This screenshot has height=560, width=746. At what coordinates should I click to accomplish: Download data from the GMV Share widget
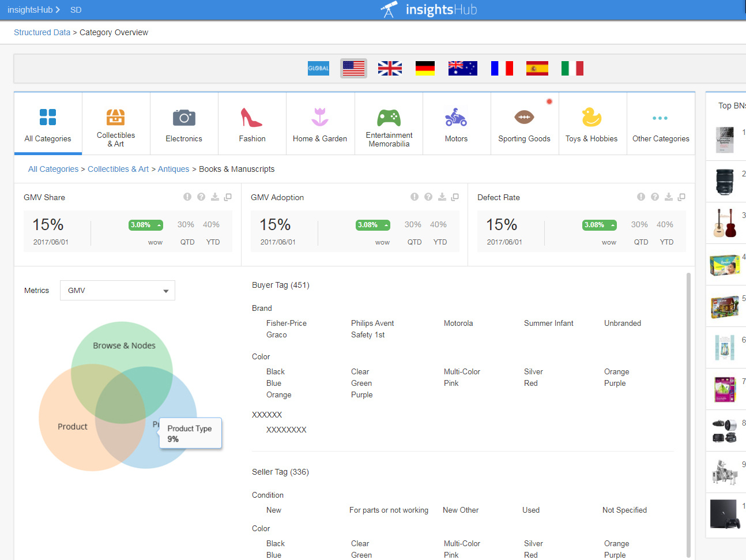pyautogui.click(x=214, y=197)
